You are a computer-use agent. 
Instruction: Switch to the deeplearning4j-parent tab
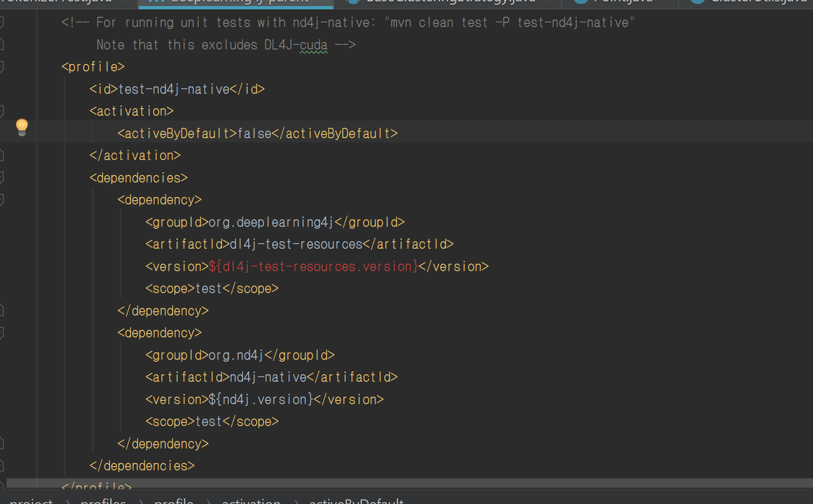click(238, 1)
